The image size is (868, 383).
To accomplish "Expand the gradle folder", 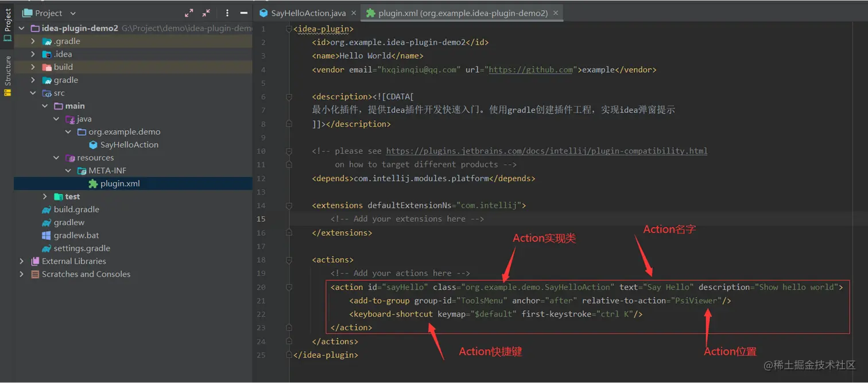I will tap(33, 80).
